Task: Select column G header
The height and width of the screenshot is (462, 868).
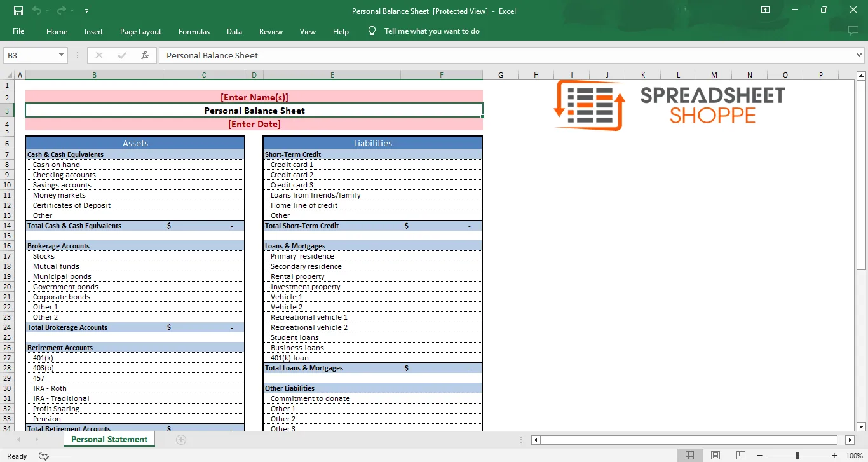Action: 501,75
